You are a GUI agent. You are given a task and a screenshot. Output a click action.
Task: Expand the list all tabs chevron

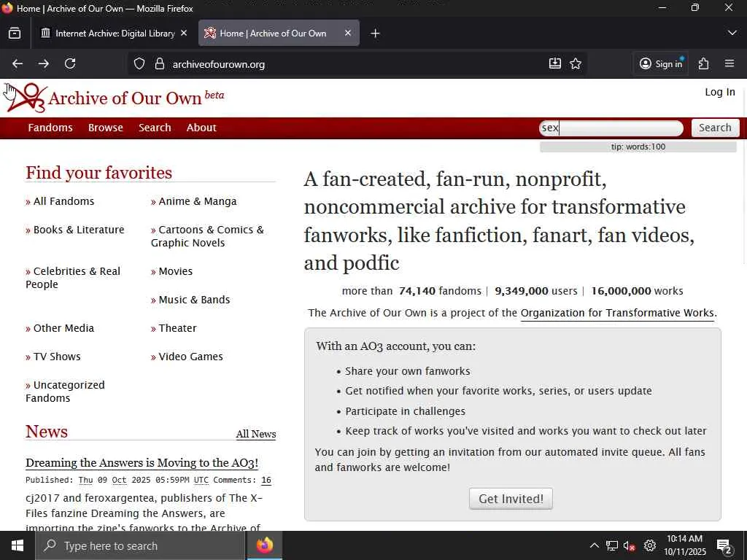pos(732,33)
